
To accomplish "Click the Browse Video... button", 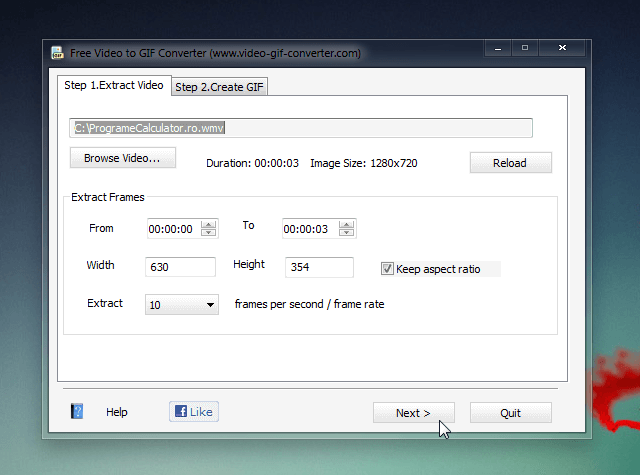I will pyautogui.click(x=122, y=159).
